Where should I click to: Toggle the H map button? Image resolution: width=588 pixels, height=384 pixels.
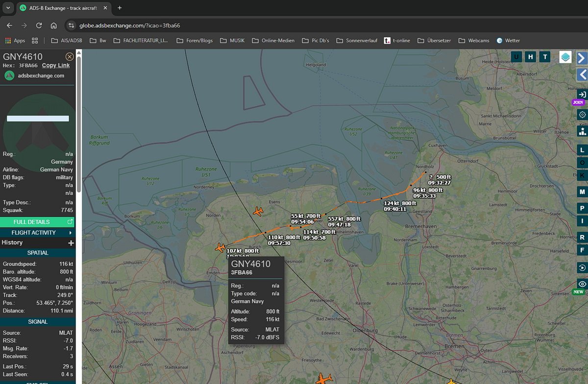(530, 57)
